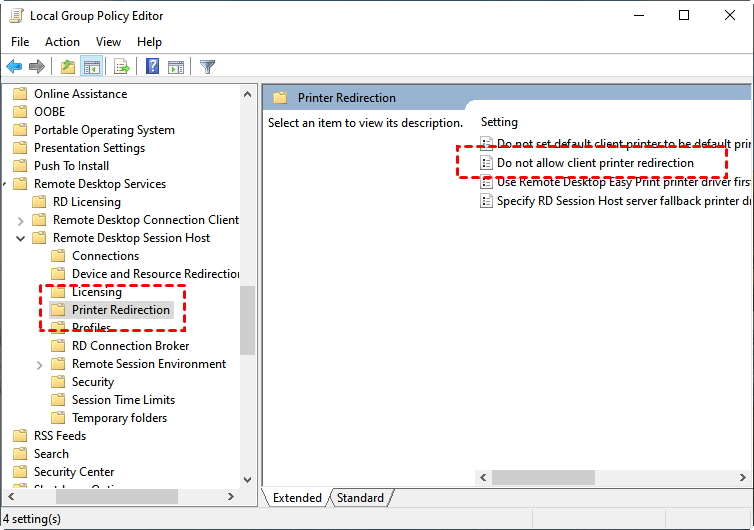The image size is (754, 530).
Task: Collapse the Remote Desktop Session Host node
Action: pyautogui.click(x=21, y=238)
